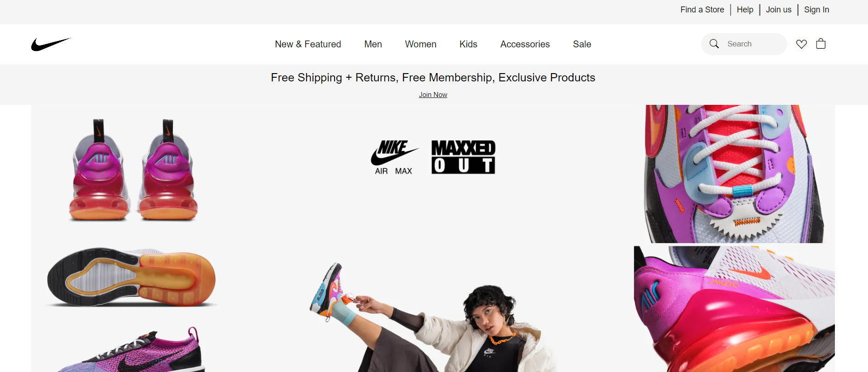Open the rear-view pink shoes image
The image size is (868, 372).
point(133,170)
